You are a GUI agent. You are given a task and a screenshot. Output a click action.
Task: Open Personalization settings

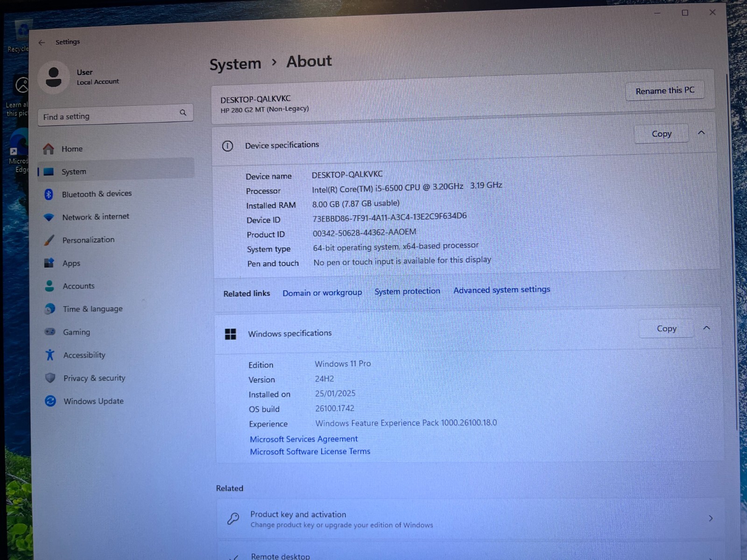[x=88, y=240]
